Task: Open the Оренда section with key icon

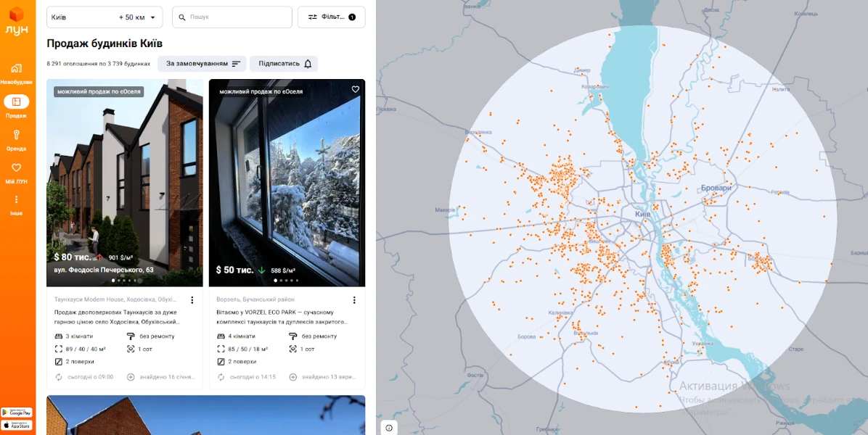Action: tap(17, 140)
